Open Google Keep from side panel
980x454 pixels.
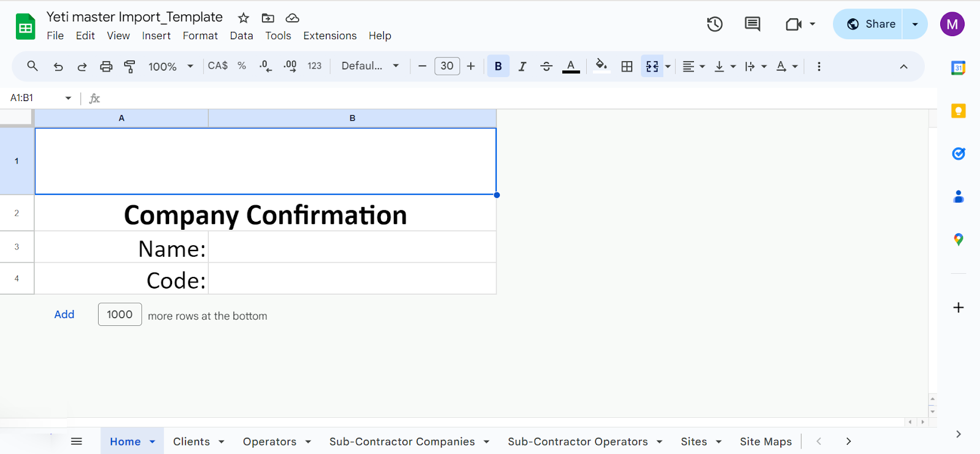[958, 111]
